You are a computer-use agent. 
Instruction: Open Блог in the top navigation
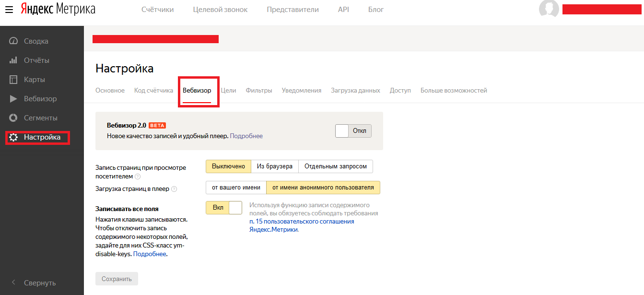(x=376, y=10)
